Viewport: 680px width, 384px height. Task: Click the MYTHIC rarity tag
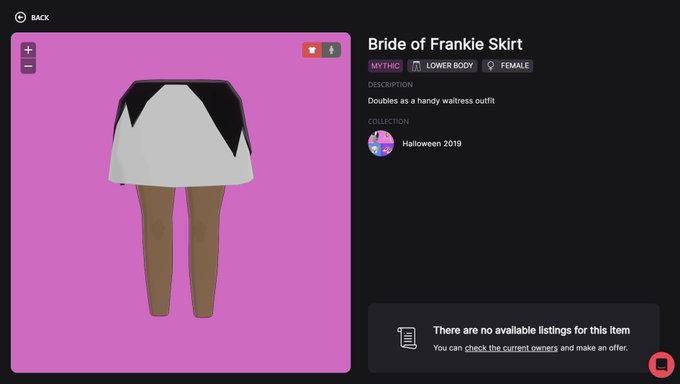[385, 66]
